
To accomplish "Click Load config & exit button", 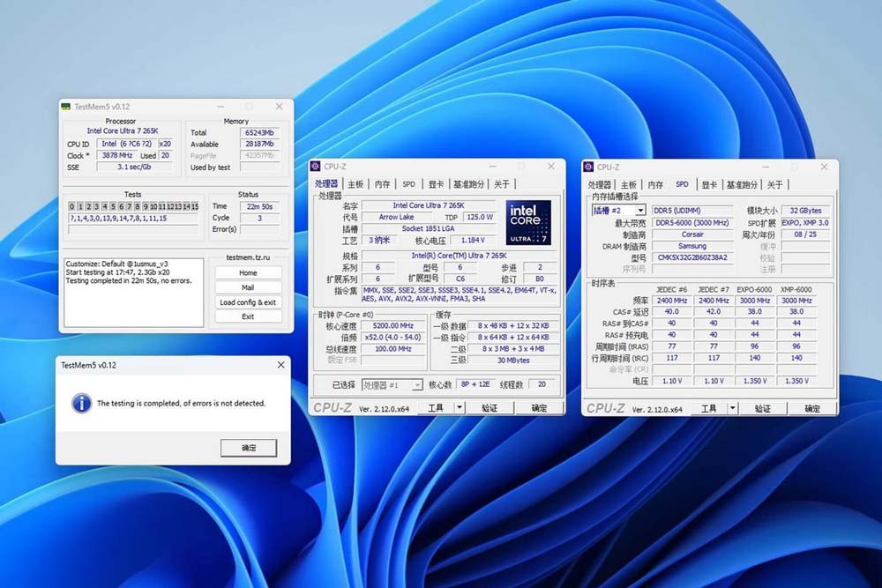I will [x=248, y=301].
